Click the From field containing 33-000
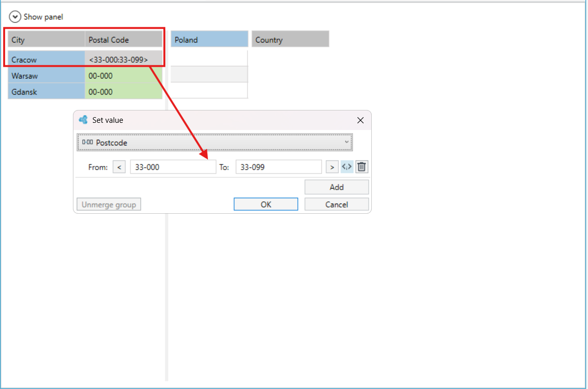This screenshot has height=389, width=588. click(173, 167)
